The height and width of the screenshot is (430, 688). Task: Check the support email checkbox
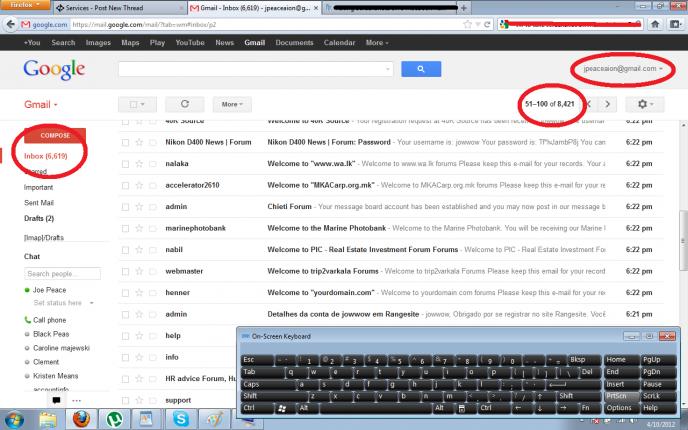pyautogui.click(x=125, y=401)
